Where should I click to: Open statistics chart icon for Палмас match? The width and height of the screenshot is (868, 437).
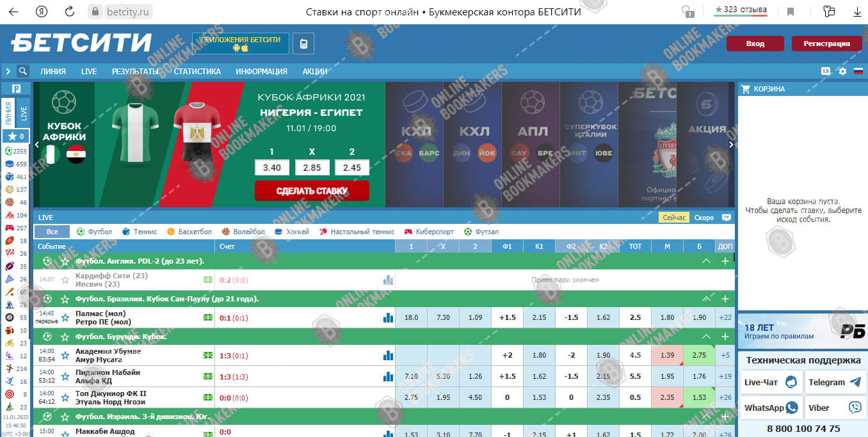[388, 317]
